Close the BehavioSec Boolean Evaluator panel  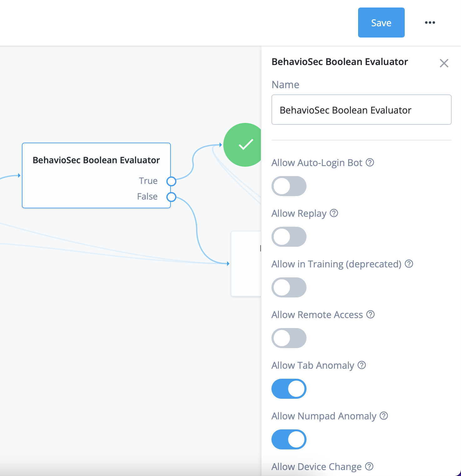444,63
